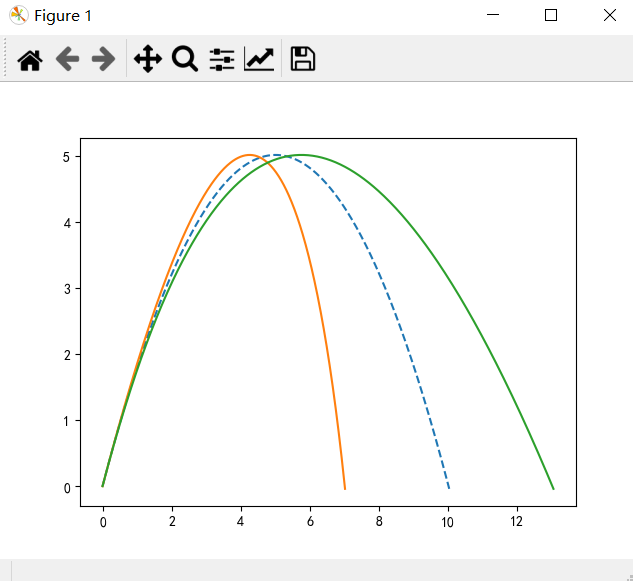Click the x-axis label 6
Image resolution: width=633 pixels, height=581 pixels.
[x=310, y=522]
